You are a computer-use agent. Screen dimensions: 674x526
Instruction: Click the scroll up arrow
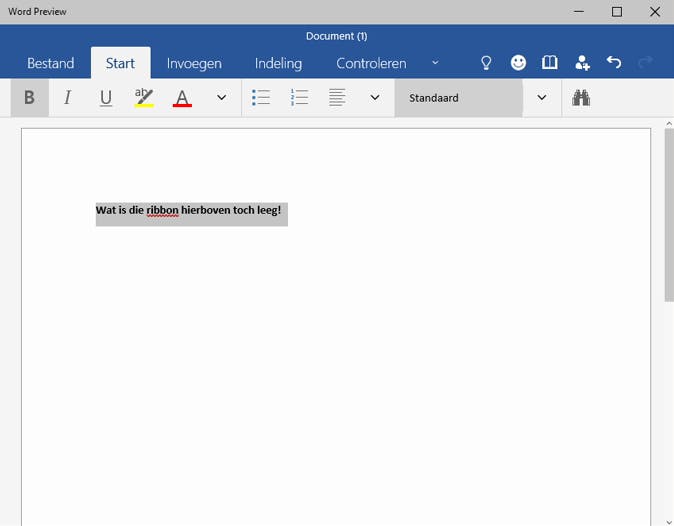pos(669,124)
